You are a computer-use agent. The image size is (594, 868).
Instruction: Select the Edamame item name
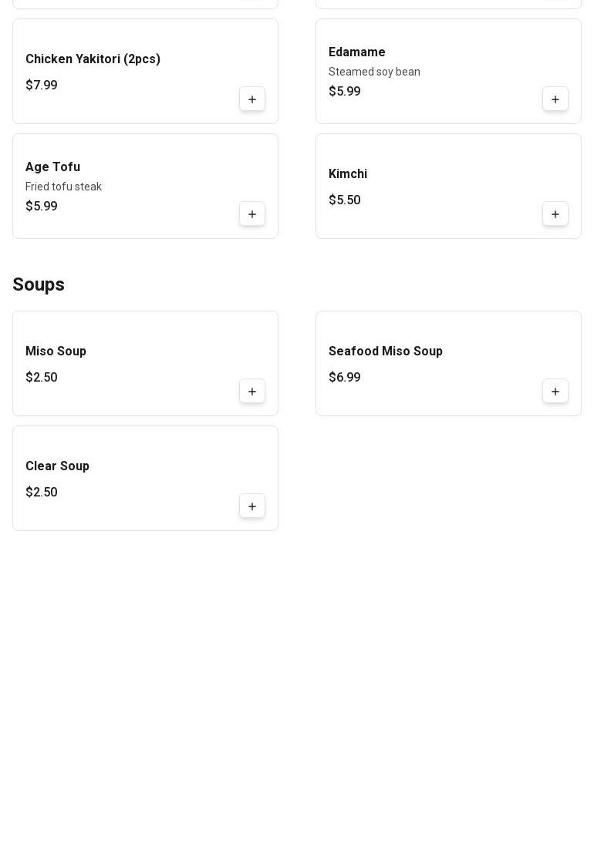point(356,52)
